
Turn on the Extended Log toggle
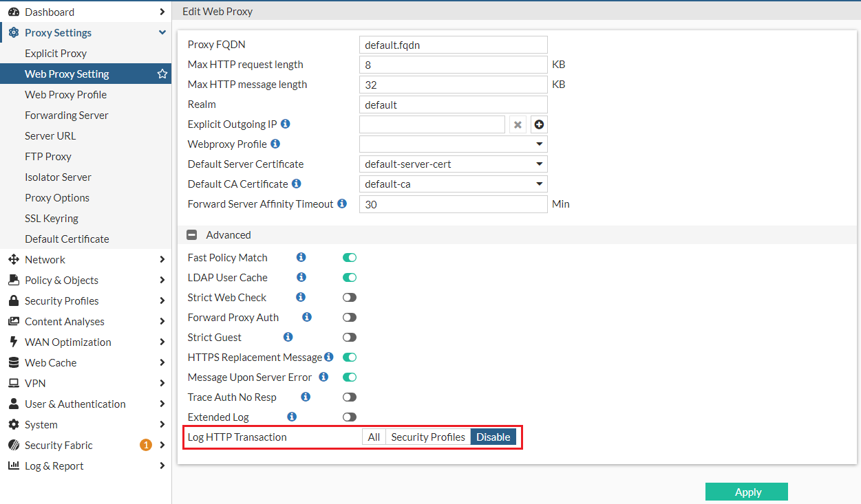(350, 417)
